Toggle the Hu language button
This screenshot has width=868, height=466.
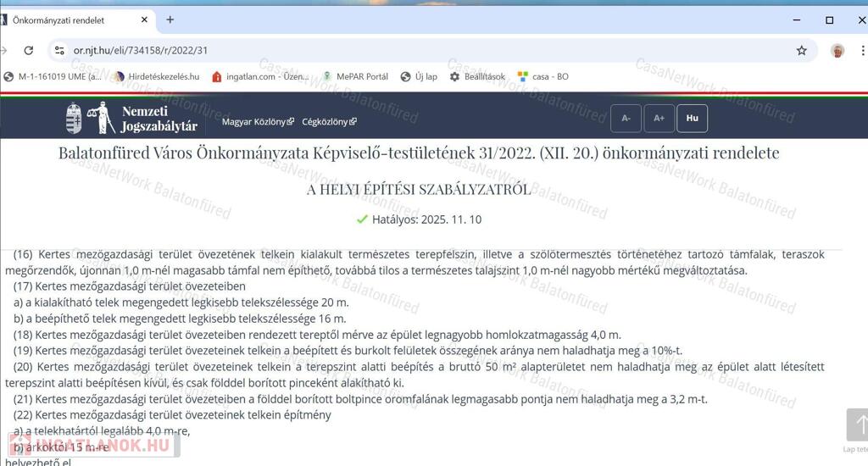click(692, 119)
